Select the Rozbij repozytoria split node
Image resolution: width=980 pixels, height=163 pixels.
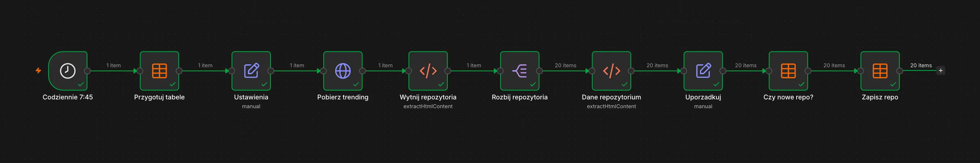click(520, 71)
